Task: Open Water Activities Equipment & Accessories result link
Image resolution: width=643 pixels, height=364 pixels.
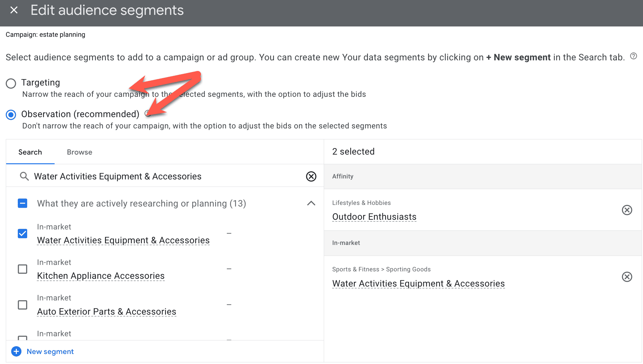Action: pyautogui.click(x=123, y=240)
